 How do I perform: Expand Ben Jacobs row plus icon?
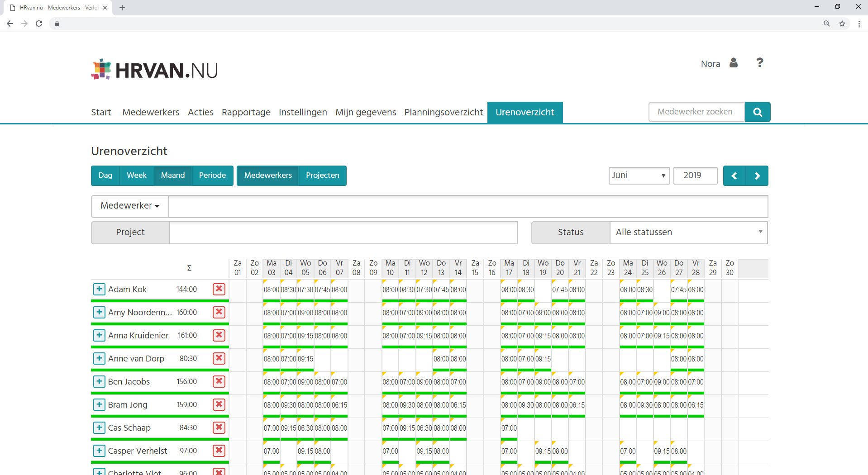(99, 381)
